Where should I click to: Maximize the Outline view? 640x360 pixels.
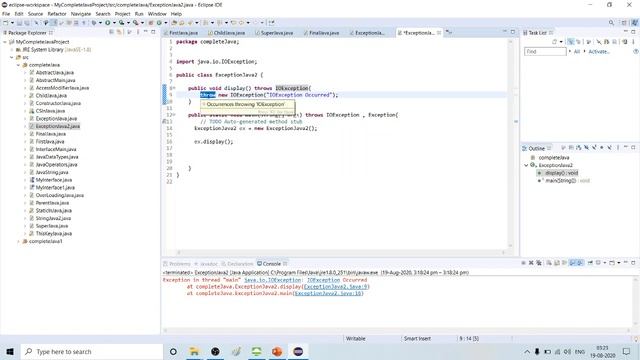[x=633, y=147]
